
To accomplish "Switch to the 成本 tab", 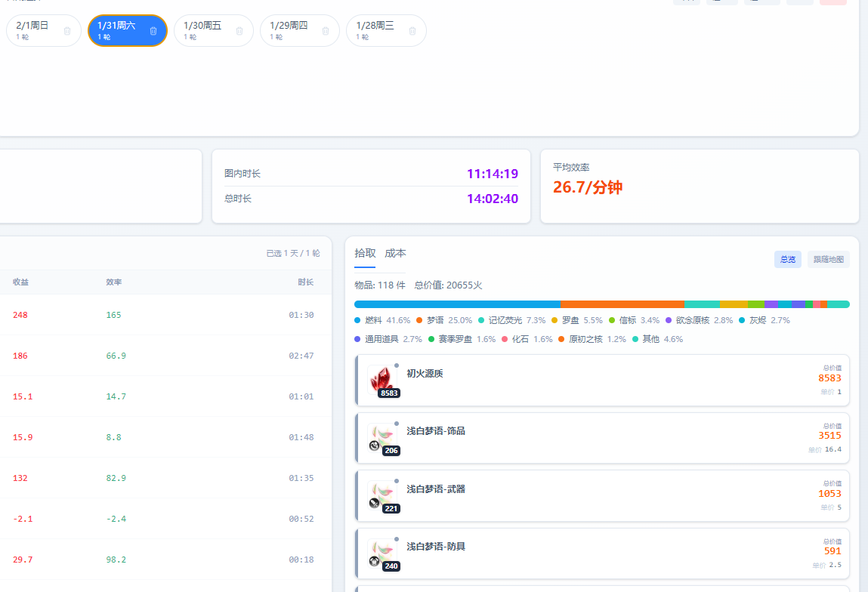I will (395, 254).
